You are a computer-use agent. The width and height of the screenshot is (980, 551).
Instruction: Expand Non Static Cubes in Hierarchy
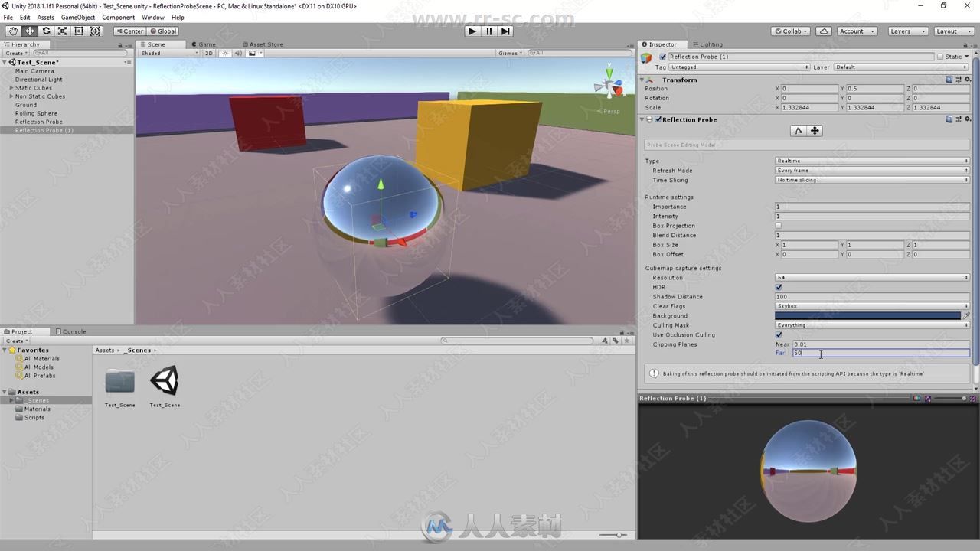11,96
